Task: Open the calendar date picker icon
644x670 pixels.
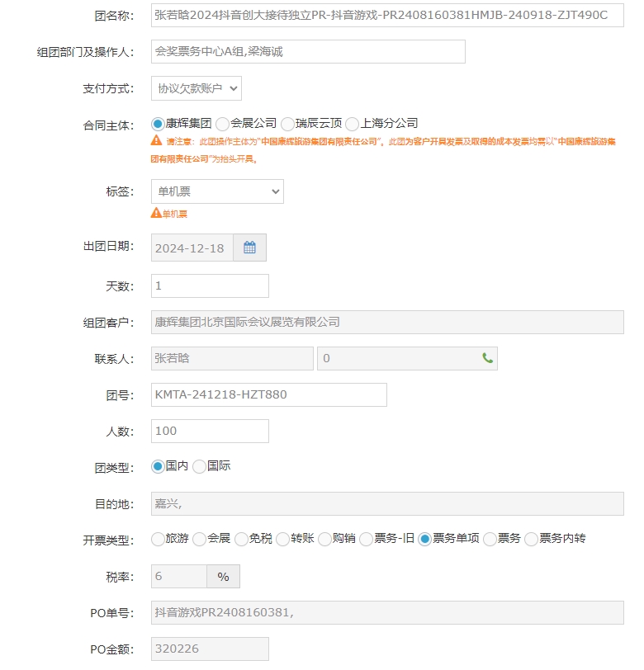Action: [249, 248]
